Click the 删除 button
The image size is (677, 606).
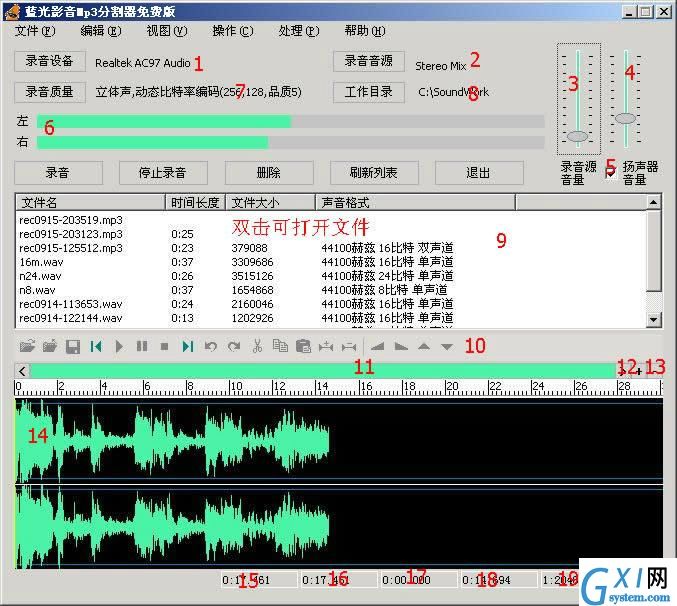tap(269, 173)
